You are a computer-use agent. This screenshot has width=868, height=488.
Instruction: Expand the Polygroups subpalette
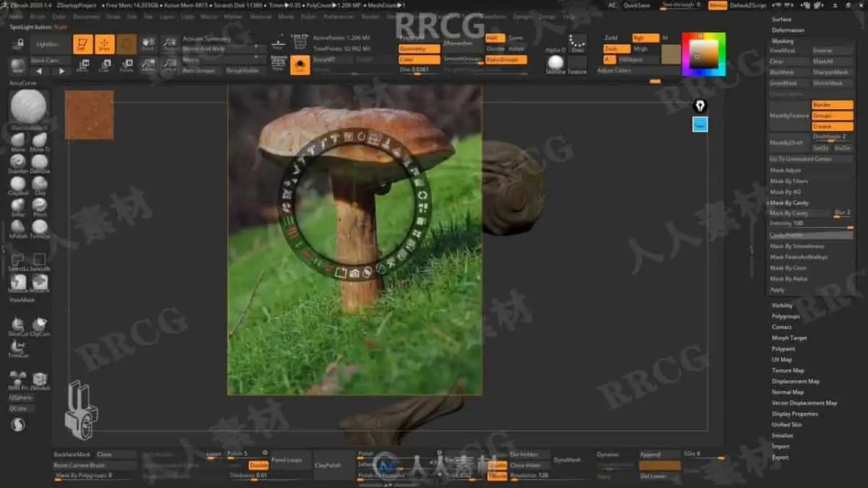pyautogui.click(x=786, y=316)
